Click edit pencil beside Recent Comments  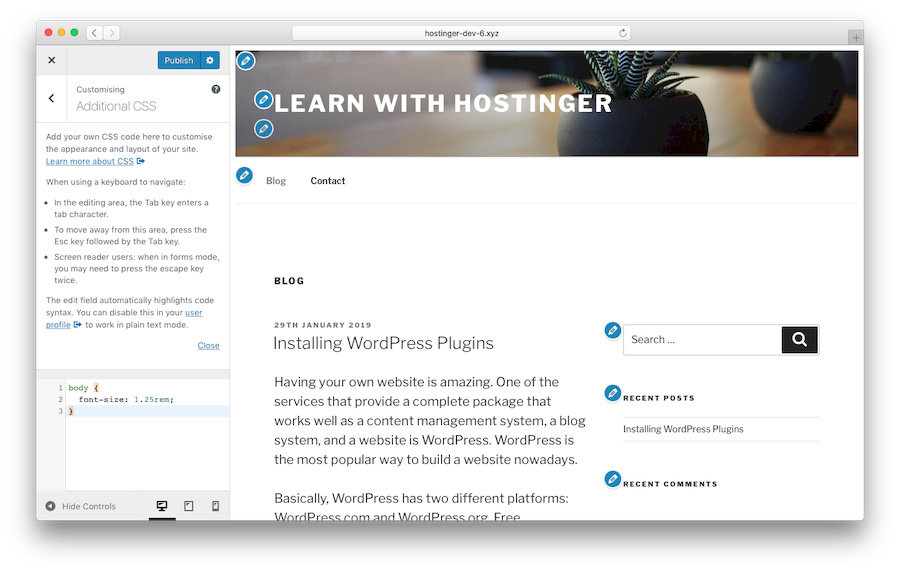pos(612,478)
